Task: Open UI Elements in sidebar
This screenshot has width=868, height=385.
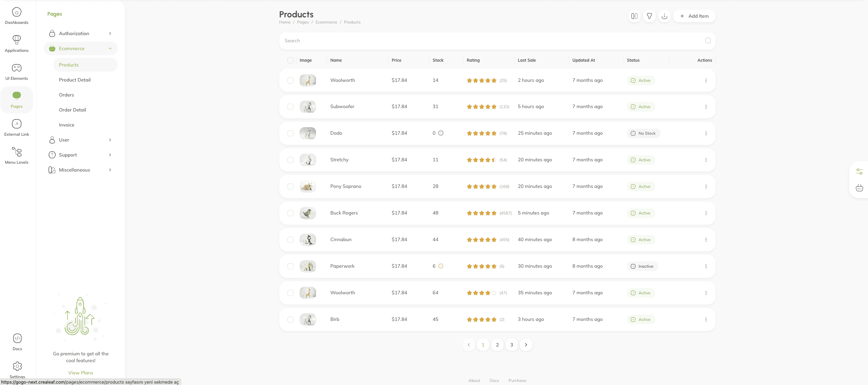Action: point(17,72)
